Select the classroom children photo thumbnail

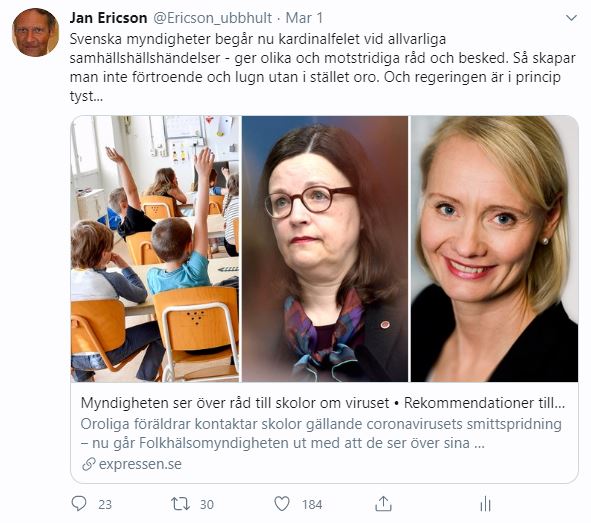coord(155,249)
